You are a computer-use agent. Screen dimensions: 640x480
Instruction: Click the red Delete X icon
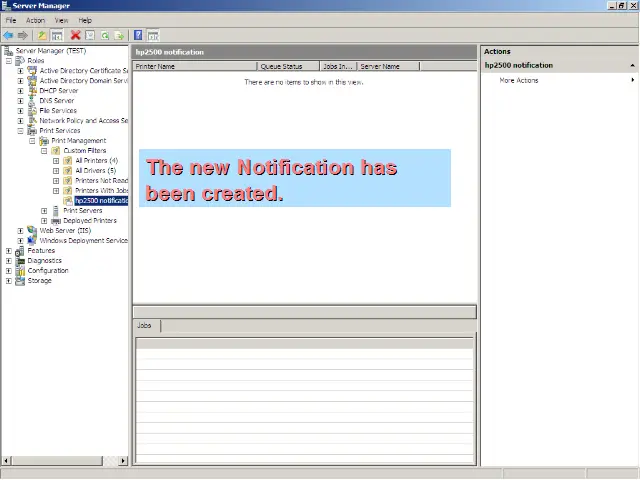[75, 35]
